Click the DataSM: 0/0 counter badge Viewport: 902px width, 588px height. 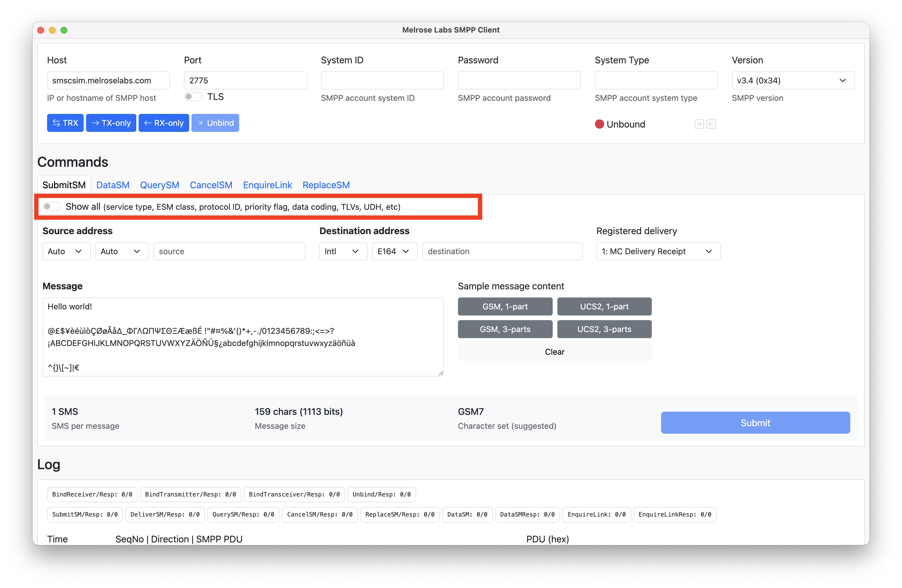point(467,514)
